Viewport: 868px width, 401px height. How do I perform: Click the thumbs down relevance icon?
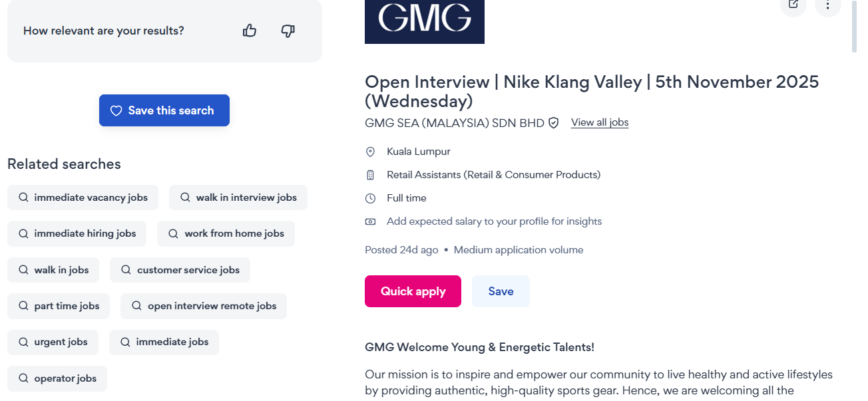pos(288,31)
